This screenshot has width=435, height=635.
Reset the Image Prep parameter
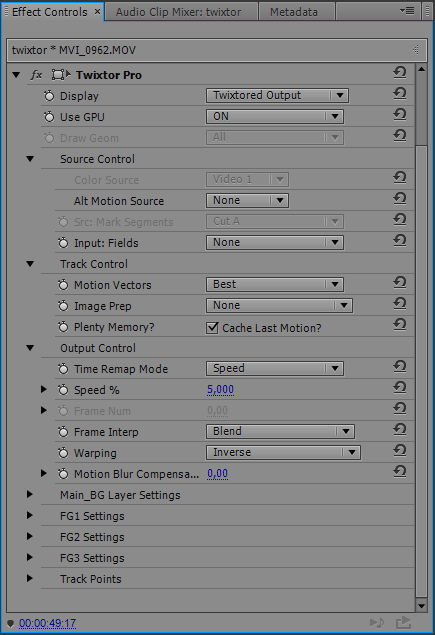(400, 304)
